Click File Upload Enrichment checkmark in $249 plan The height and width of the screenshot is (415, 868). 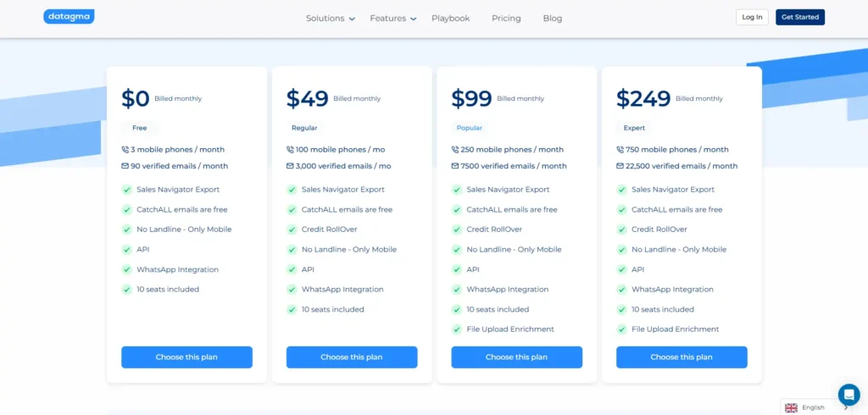click(621, 329)
